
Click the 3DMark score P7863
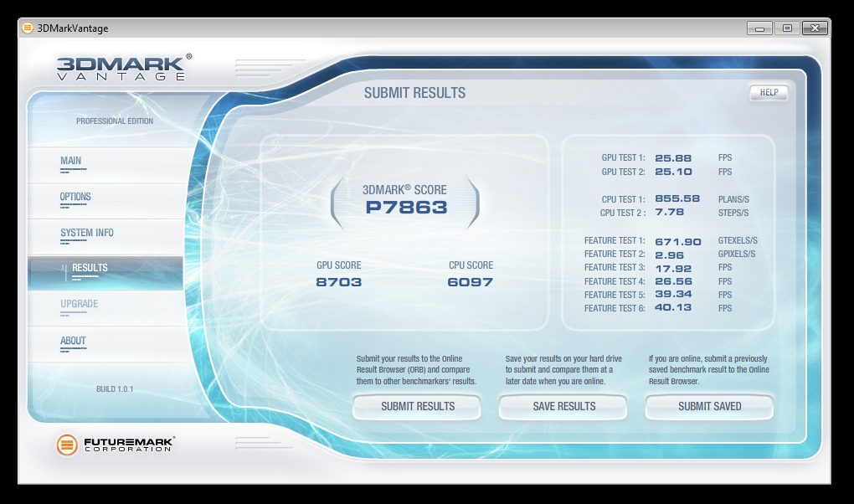point(406,207)
